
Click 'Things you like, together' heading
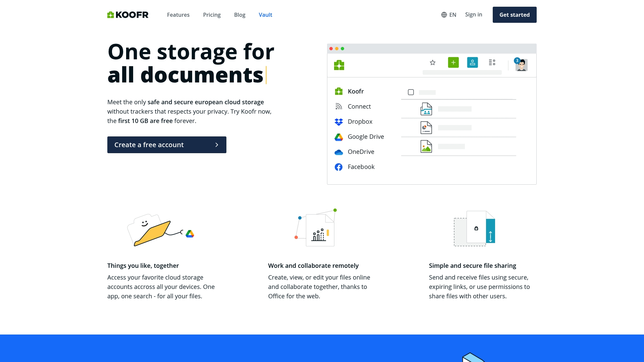pos(143,265)
